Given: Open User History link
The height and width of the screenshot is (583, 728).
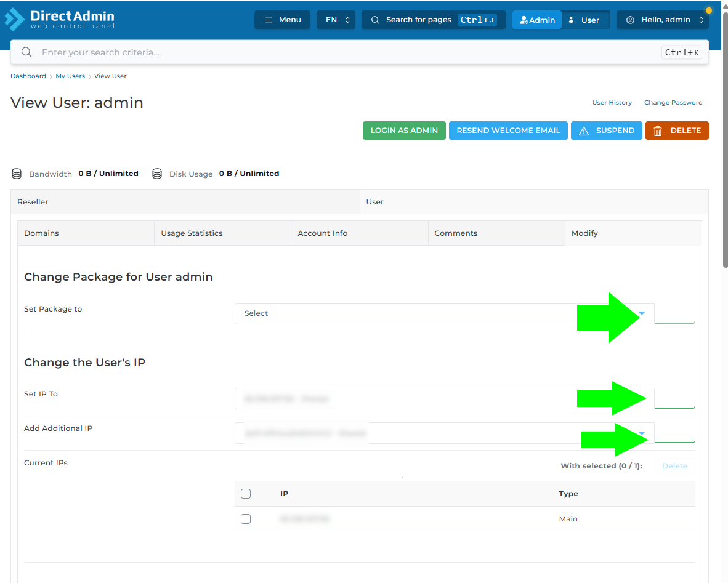Looking at the screenshot, I should coord(612,103).
